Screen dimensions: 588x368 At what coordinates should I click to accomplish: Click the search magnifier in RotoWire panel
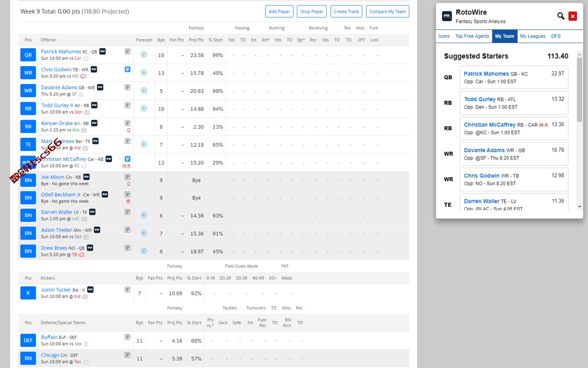pyautogui.click(x=561, y=16)
